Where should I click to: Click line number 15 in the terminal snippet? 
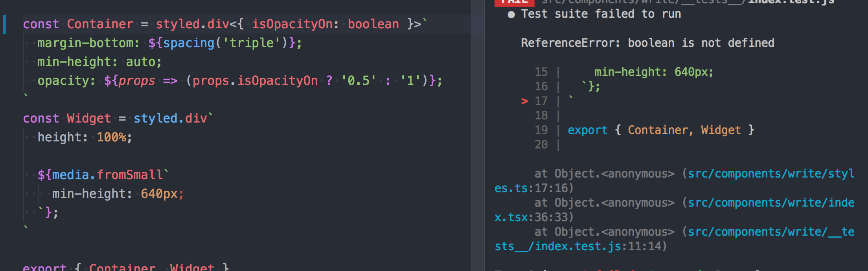541,72
